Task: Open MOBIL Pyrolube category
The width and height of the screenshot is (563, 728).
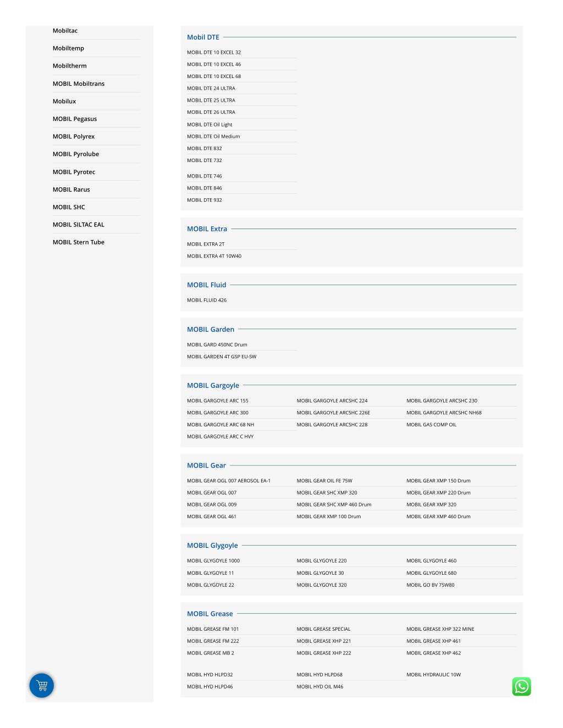Action: pos(76,154)
